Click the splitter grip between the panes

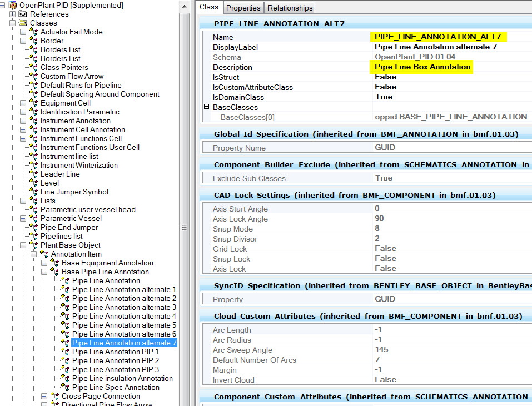click(183, 228)
